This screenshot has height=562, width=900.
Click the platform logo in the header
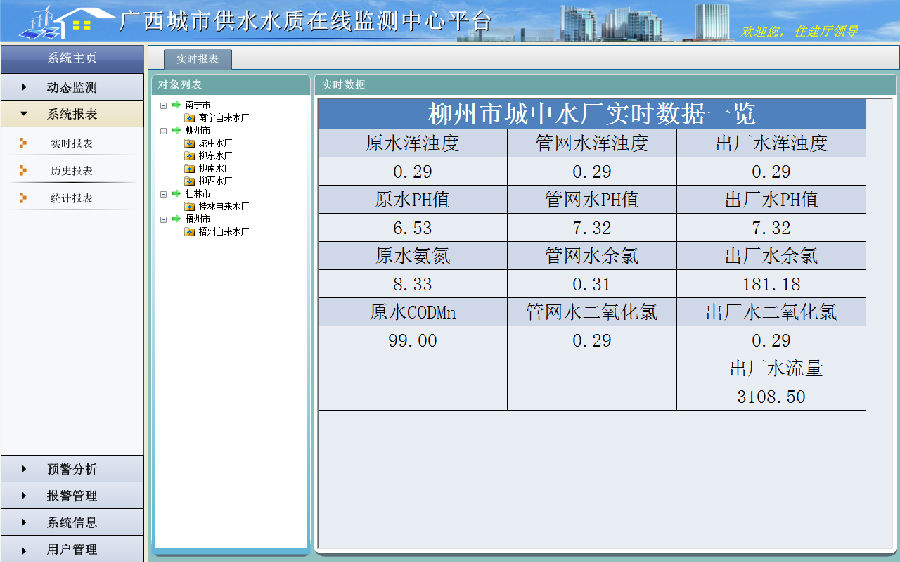pyautogui.click(x=56, y=21)
